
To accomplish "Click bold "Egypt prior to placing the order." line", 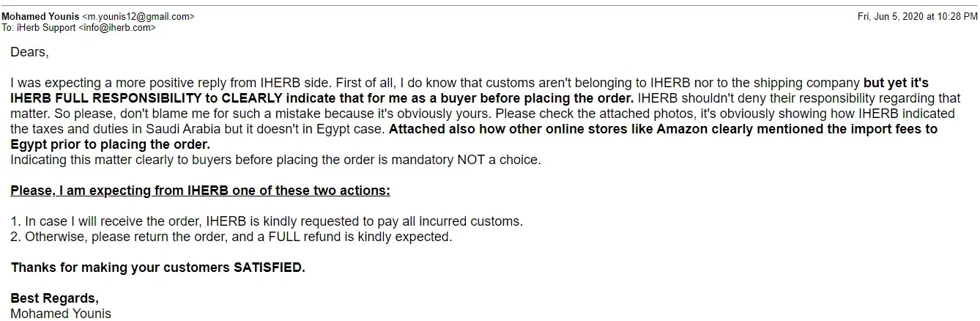I will tap(110, 144).
